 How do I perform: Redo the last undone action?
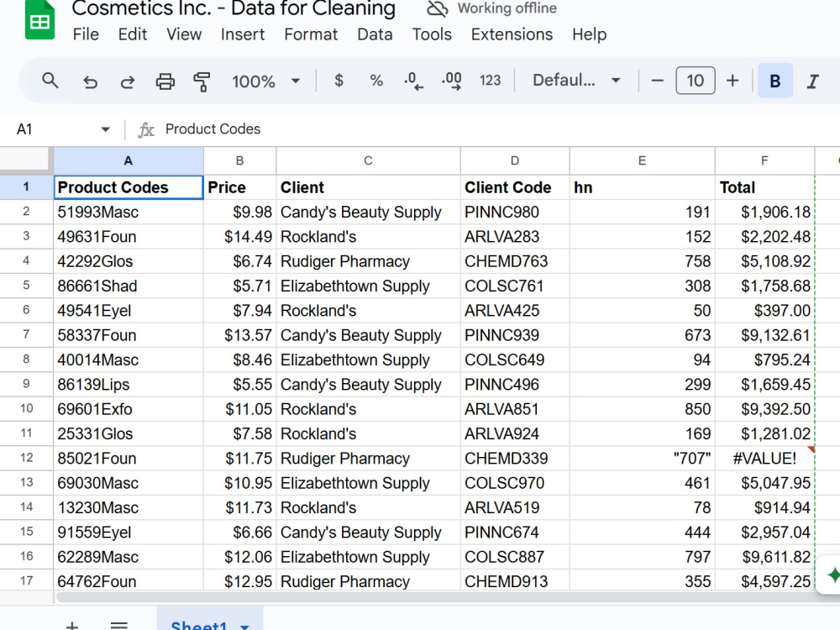127,81
